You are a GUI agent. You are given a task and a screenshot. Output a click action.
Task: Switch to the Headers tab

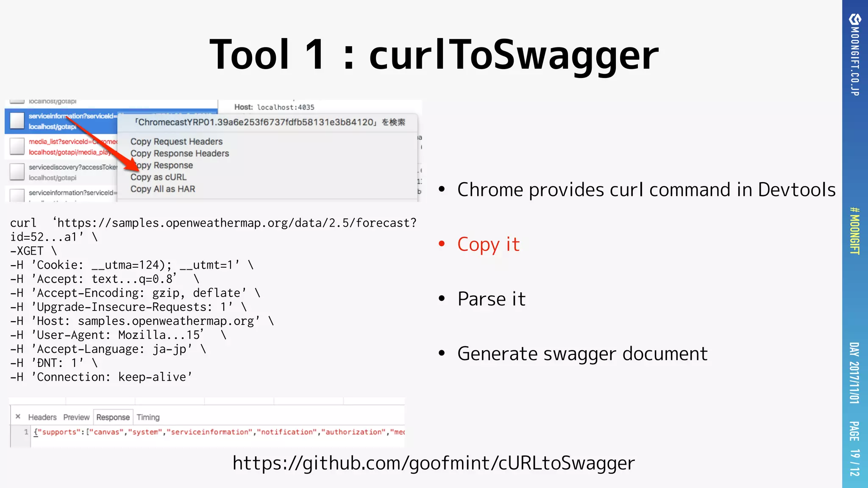tap(42, 417)
